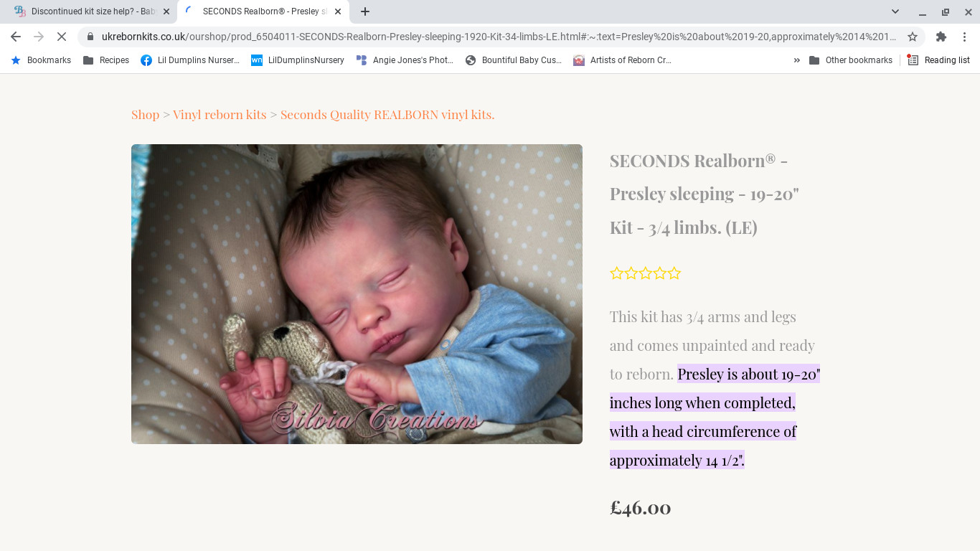
Task: Click the five-star product rating
Action: pyautogui.click(x=646, y=273)
